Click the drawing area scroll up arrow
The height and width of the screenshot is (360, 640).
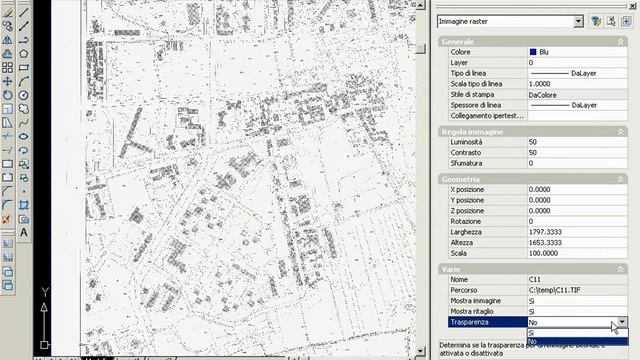click(x=420, y=5)
